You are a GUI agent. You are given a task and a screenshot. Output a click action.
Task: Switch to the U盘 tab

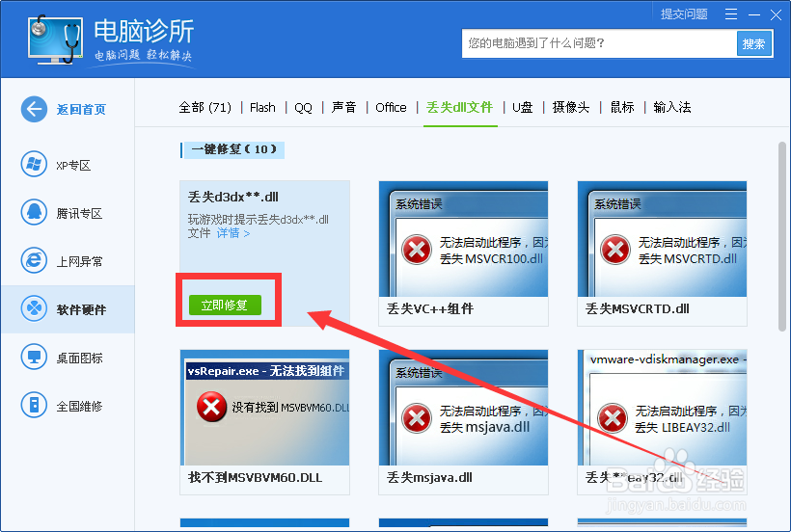pyautogui.click(x=523, y=107)
